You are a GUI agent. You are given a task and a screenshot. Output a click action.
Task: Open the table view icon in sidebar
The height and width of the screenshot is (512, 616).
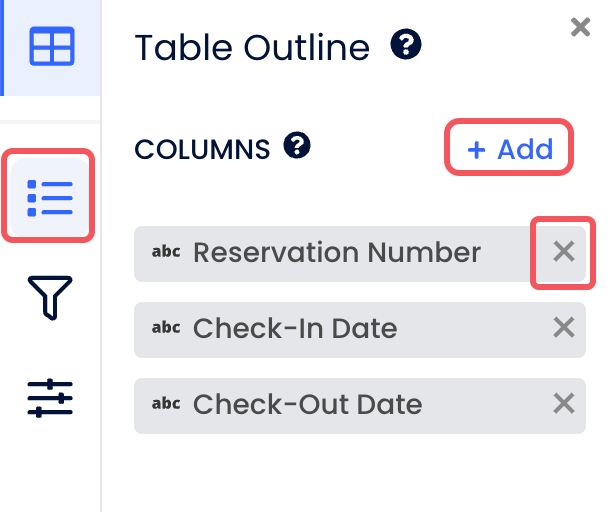coord(51,47)
